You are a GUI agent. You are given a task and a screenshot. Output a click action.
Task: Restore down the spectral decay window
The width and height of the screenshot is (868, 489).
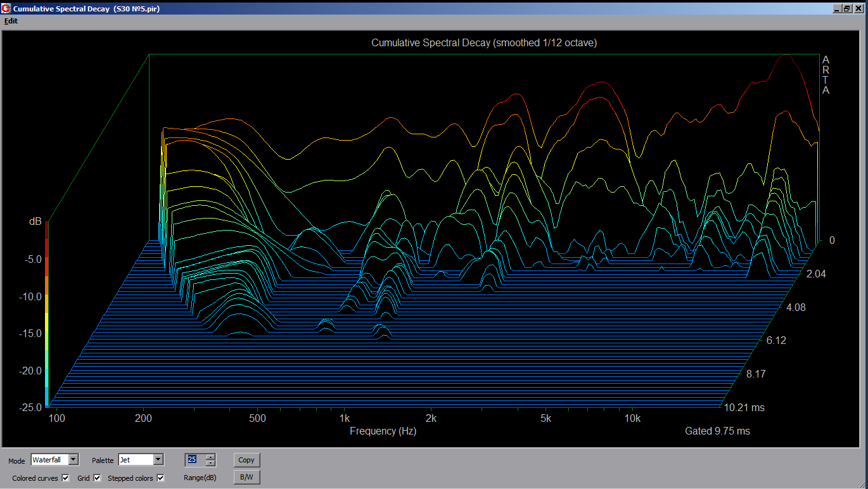pyautogui.click(x=848, y=9)
